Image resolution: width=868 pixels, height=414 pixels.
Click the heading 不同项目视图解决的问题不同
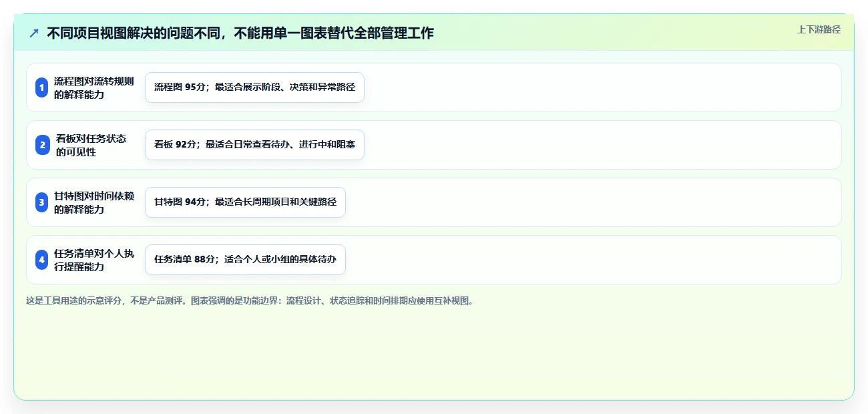[x=240, y=33]
